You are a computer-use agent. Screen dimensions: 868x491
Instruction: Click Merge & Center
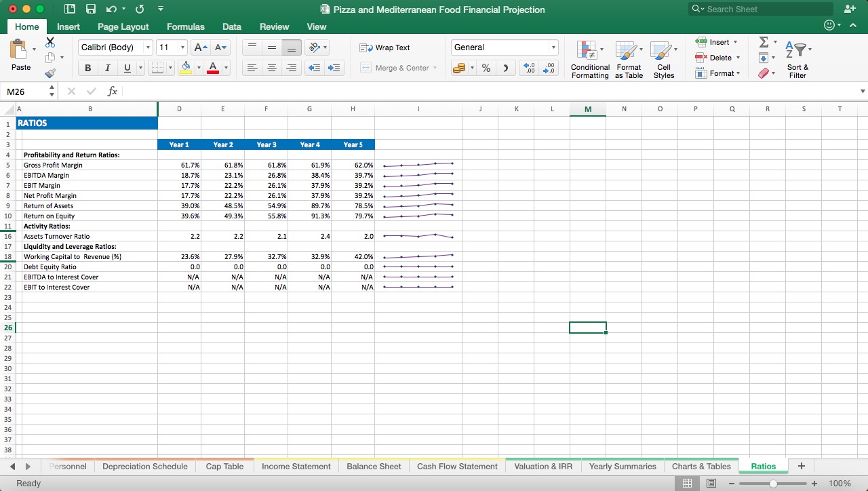[398, 68]
